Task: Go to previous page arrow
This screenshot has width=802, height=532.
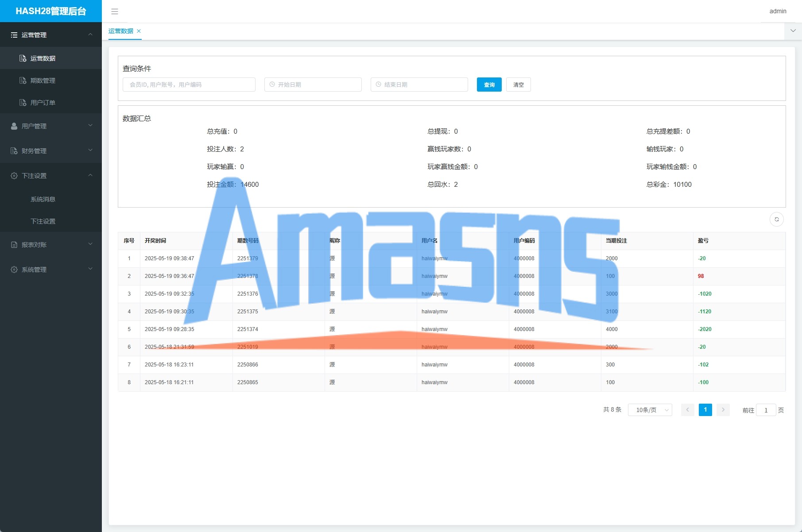Action: pyautogui.click(x=688, y=410)
